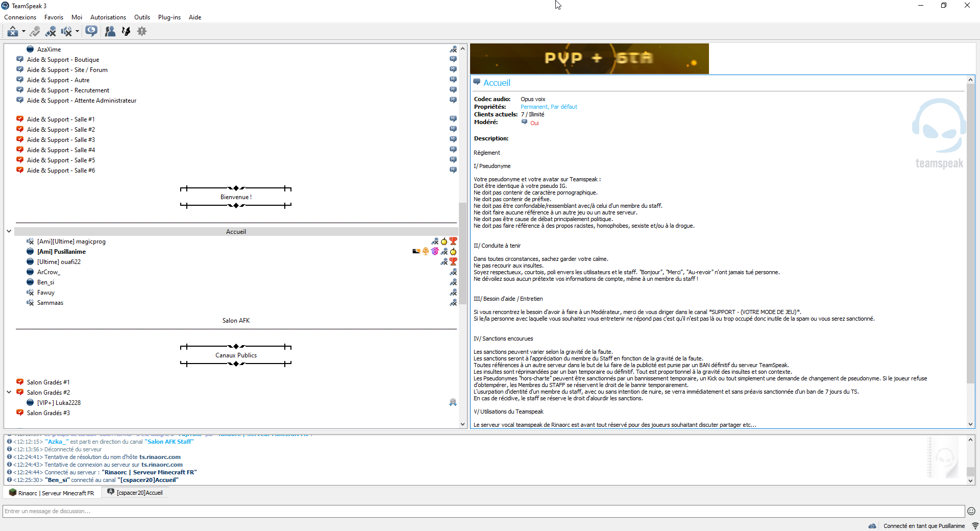980x531 pixels.
Task: Toggle subscribe to all channels icon
Action: pos(91,32)
